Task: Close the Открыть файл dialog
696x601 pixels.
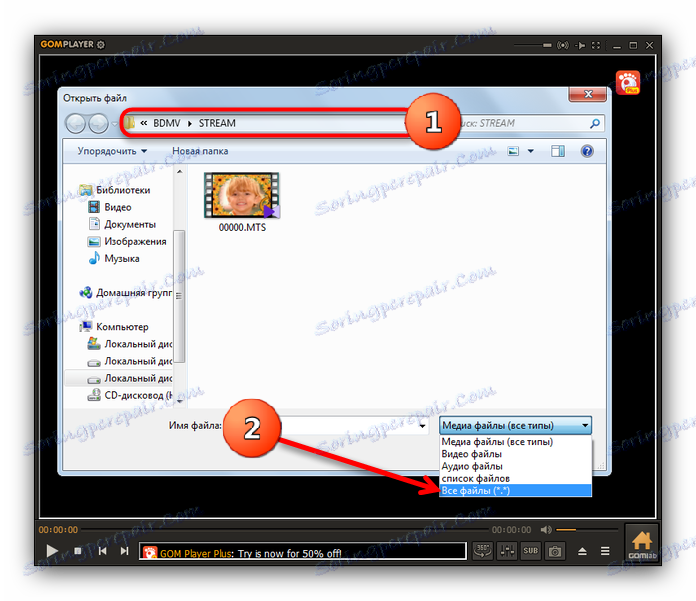Action: 588,94
